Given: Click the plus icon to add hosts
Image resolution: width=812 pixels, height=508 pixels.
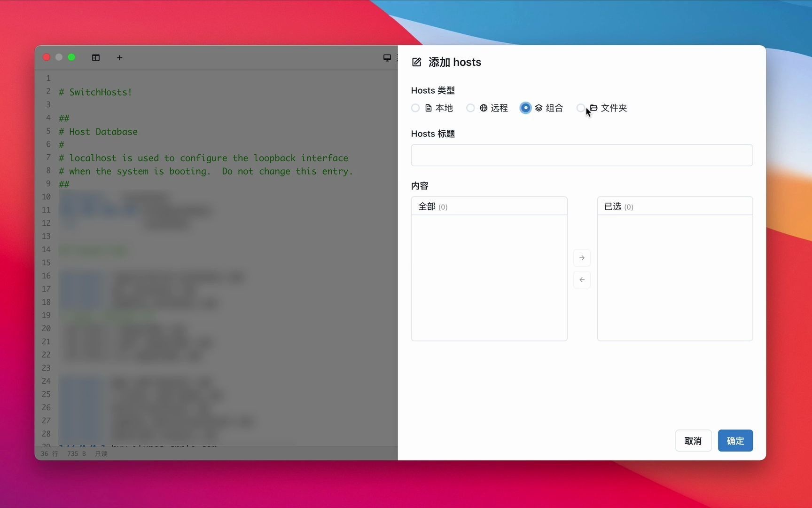Looking at the screenshot, I should click(x=119, y=58).
